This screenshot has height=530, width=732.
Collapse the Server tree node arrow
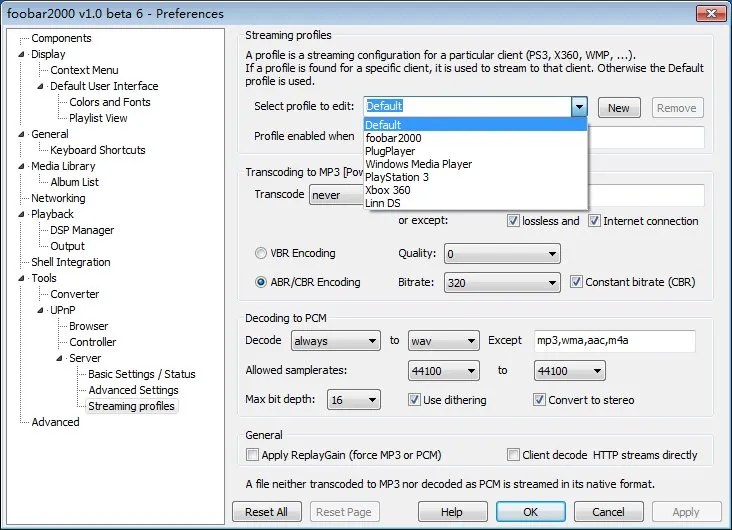tap(59, 358)
